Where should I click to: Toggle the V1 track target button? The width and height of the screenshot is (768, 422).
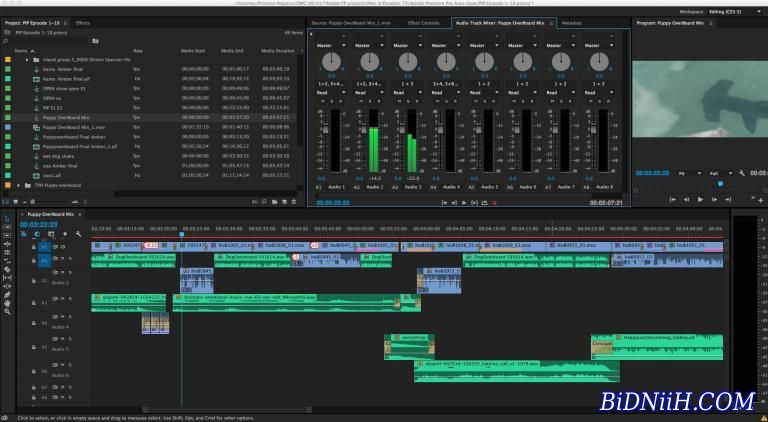(x=45, y=247)
